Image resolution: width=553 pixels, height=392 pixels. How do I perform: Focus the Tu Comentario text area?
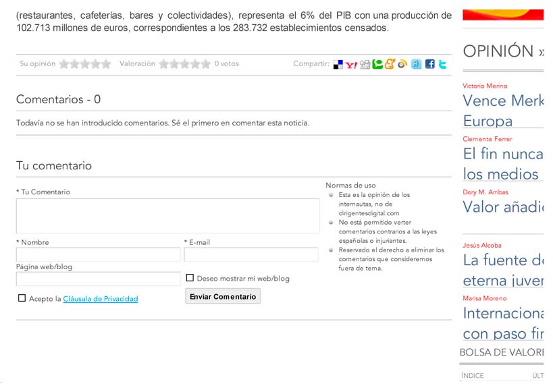coord(167,216)
